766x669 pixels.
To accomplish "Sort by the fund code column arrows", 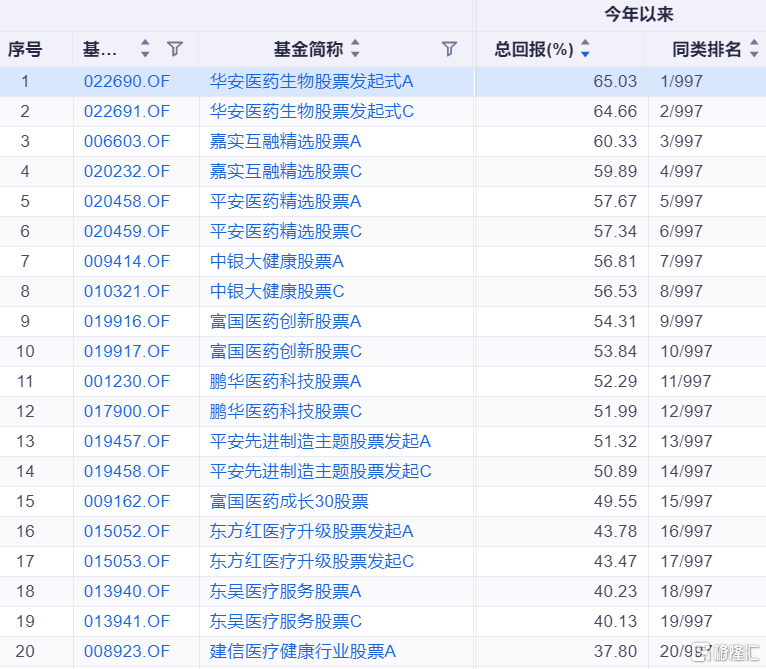I will (x=145, y=49).
